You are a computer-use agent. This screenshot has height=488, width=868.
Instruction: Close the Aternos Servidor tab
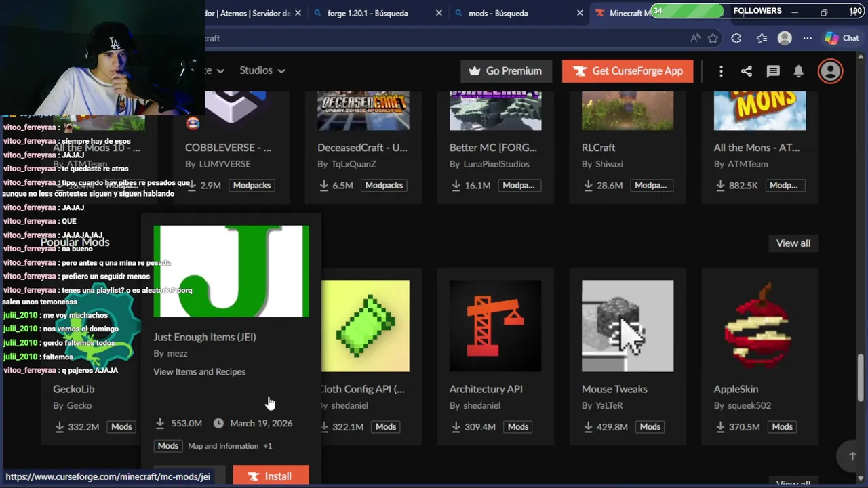point(298,13)
